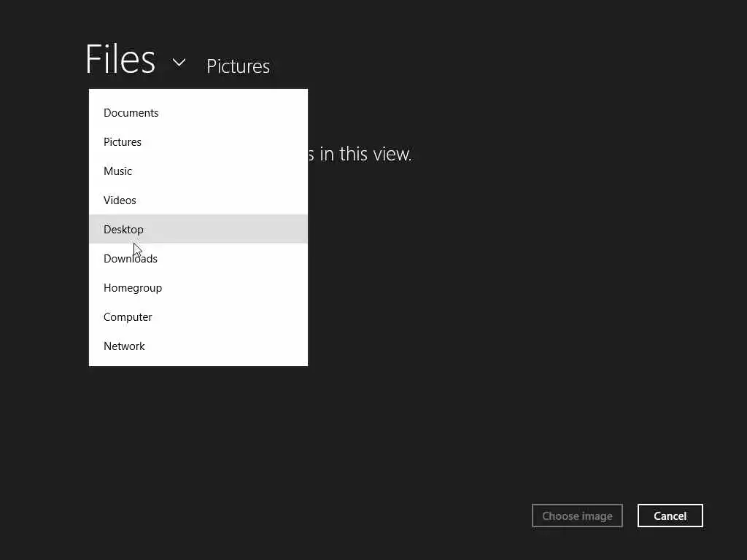Browse the Homegroup location
747x560 pixels.
[x=133, y=288]
